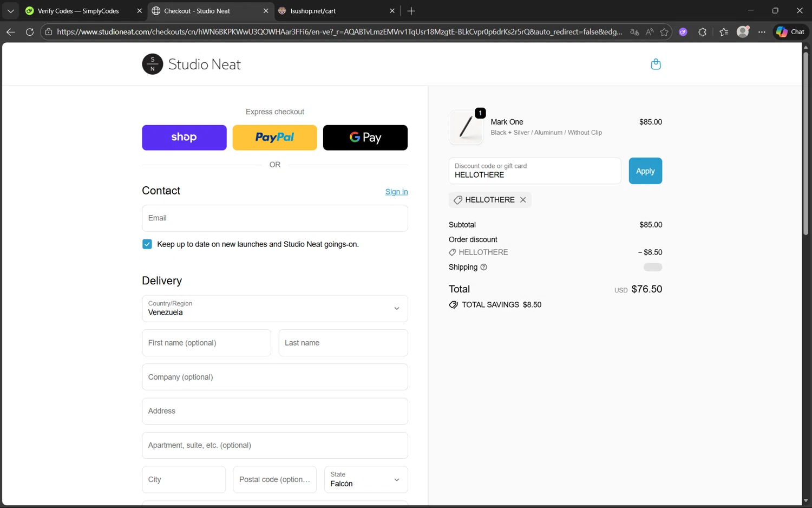
Task: Click the Sign in link
Action: tap(396, 192)
